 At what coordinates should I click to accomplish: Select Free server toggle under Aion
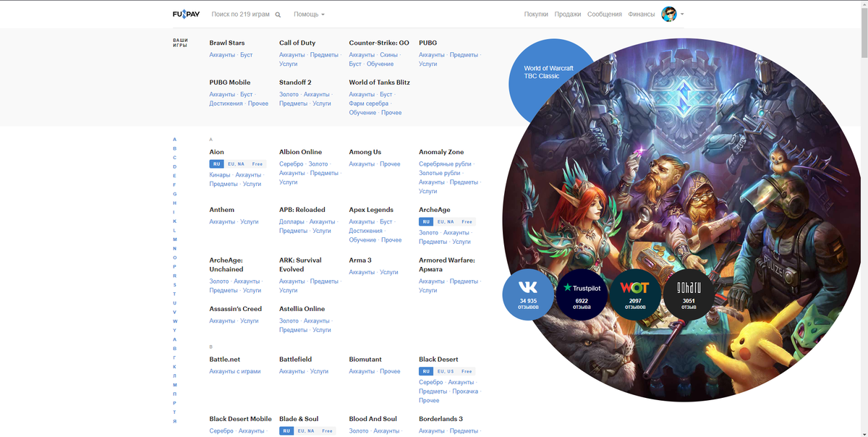(258, 164)
